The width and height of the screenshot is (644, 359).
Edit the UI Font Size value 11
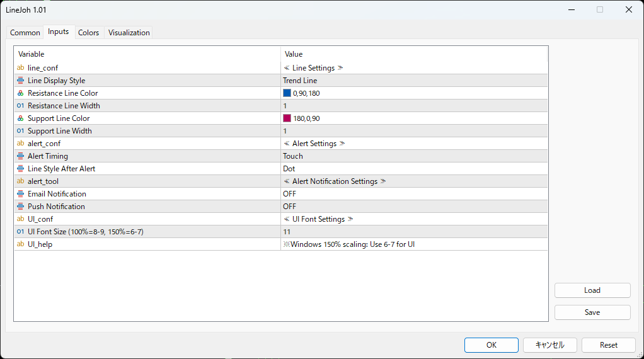[414, 231]
